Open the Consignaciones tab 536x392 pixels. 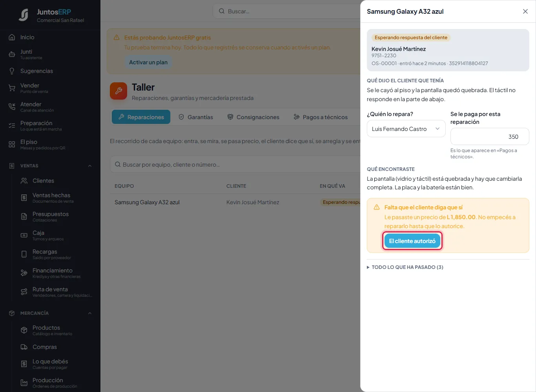[253, 117]
